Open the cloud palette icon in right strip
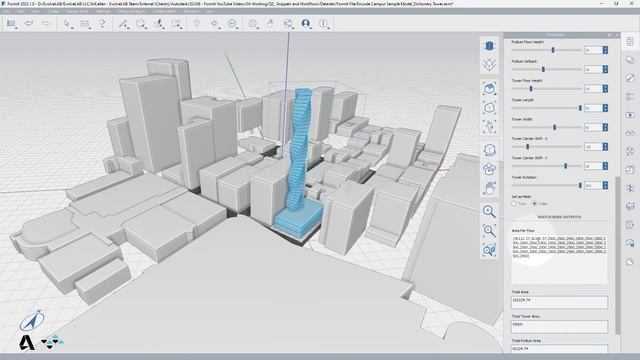Viewport: 640px width, 360px height. [630, 243]
